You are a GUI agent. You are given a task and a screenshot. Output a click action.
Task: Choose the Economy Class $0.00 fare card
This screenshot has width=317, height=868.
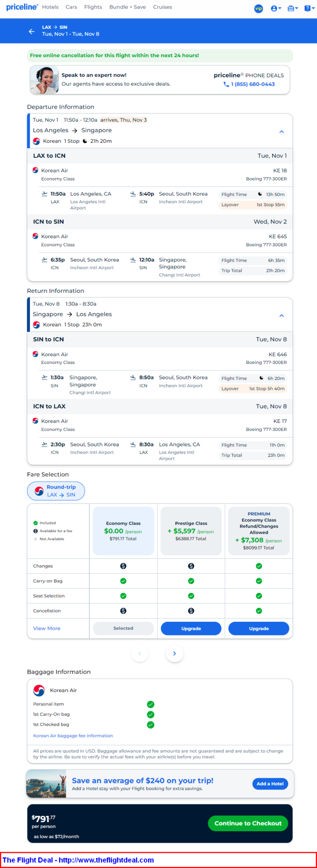[x=123, y=531]
